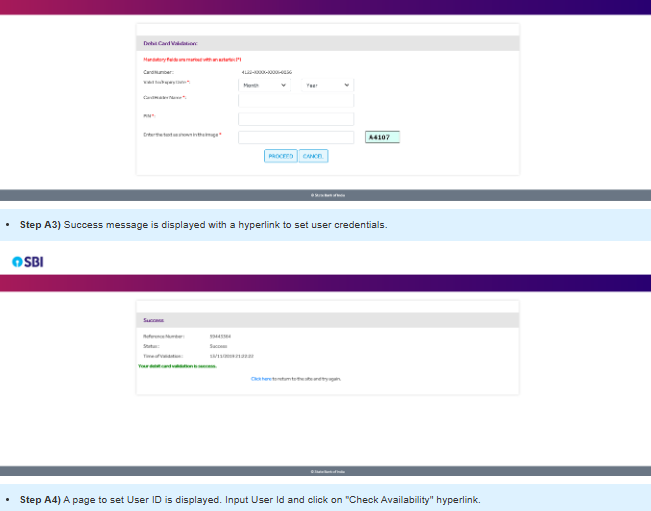Click the lower State Bank footer bar
The image size is (651, 511).
(x=326, y=471)
